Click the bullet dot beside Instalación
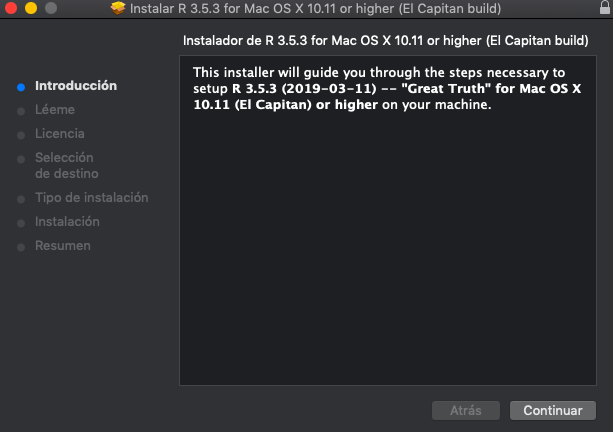This screenshot has height=432, width=613. point(21,223)
